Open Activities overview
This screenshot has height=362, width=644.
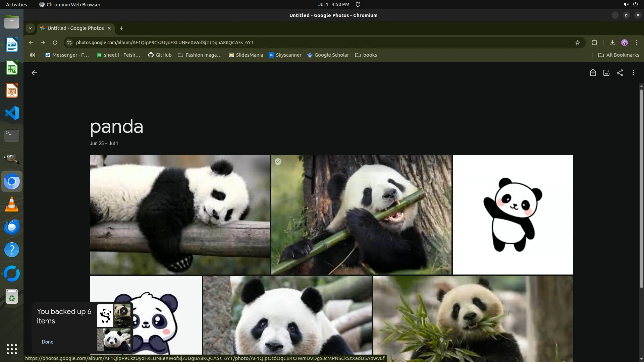[16, 4]
